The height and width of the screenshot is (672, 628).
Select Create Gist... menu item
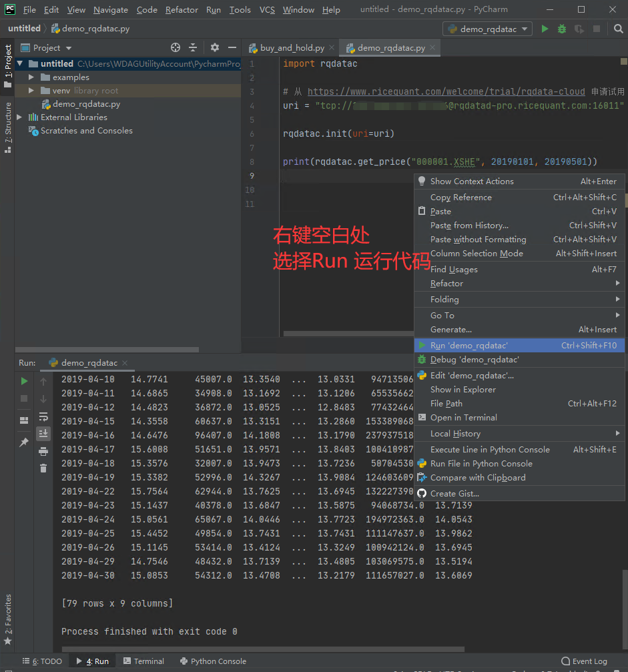pyautogui.click(x=519, y=493)
